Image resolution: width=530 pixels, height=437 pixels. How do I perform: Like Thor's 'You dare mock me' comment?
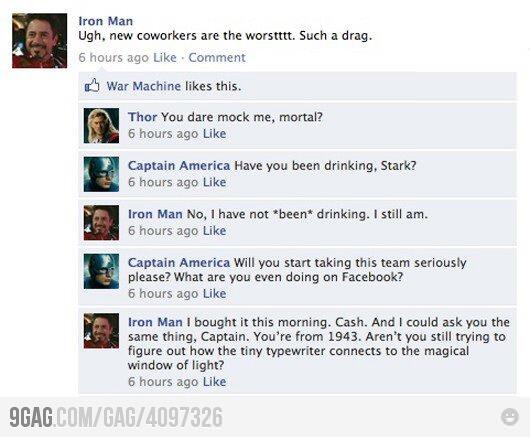[214, 133]
